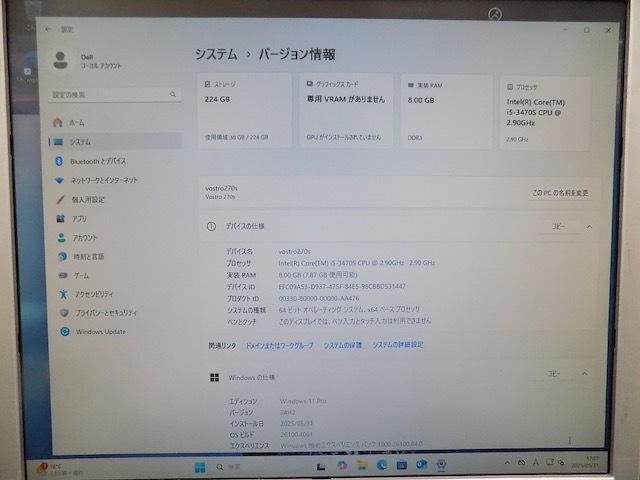
Task: Click the プロダクト ID value 00330-80000-00000-AA476
Action: [319, 298]
